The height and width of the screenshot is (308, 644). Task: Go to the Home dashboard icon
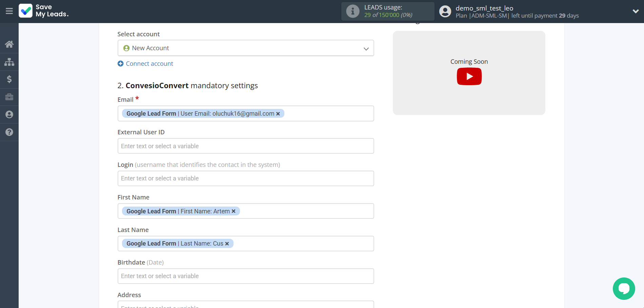click(9, 44)
